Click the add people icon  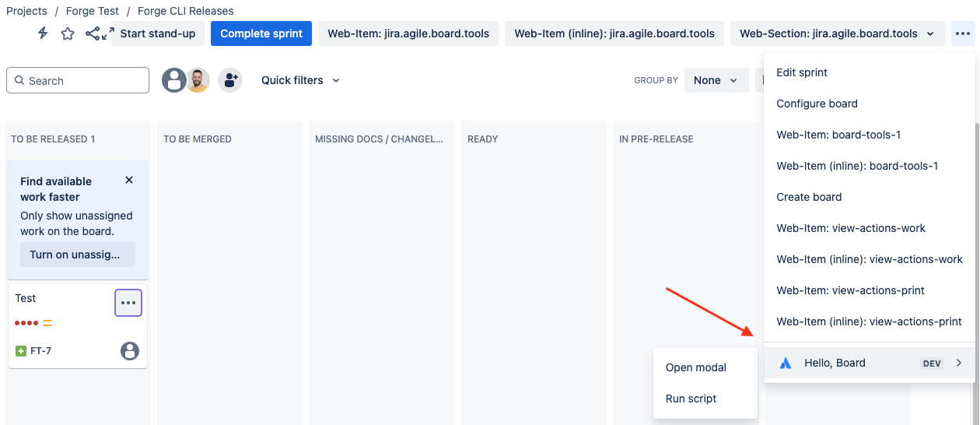pyautogui.click(x=229, y=80)
